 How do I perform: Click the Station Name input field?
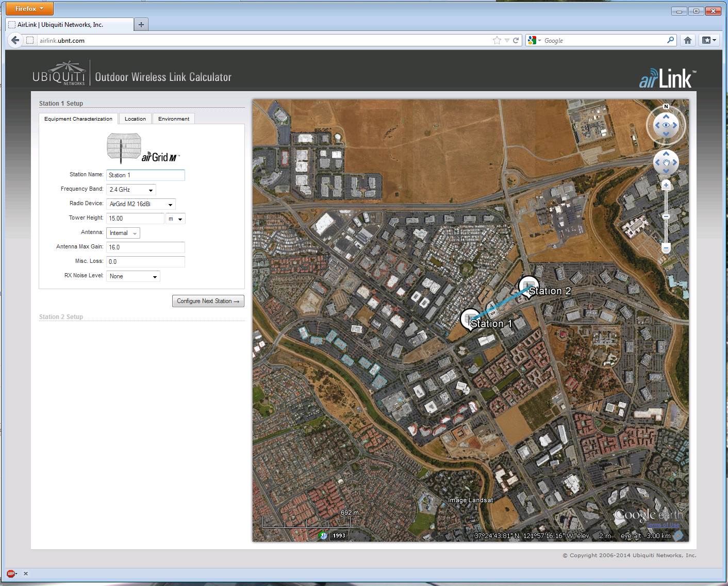pyautogui.click(x=145, y=175)
